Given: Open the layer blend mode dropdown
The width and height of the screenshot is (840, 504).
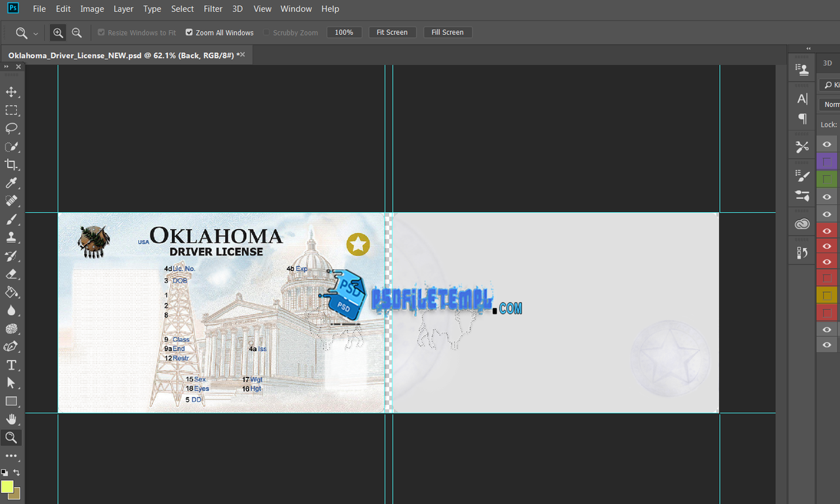Looking at the screenshot, I should [830, 104].
